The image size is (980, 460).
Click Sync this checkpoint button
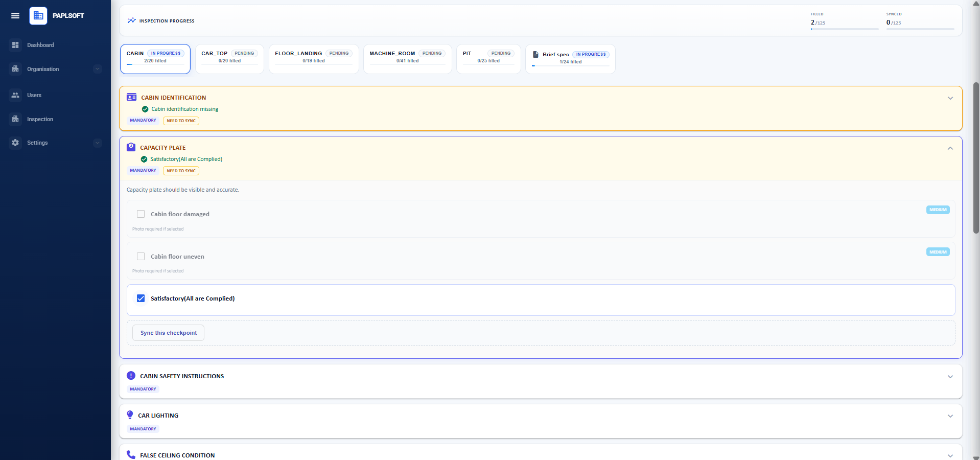(169, 333)
